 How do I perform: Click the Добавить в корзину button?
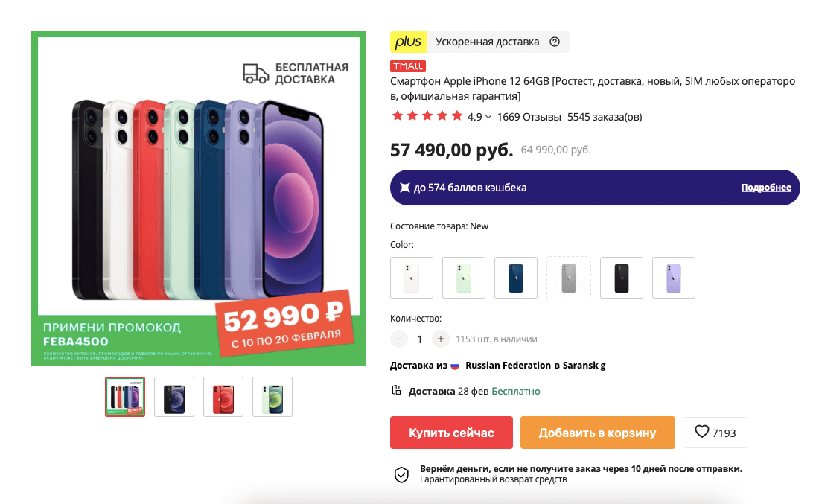(598, 433)
